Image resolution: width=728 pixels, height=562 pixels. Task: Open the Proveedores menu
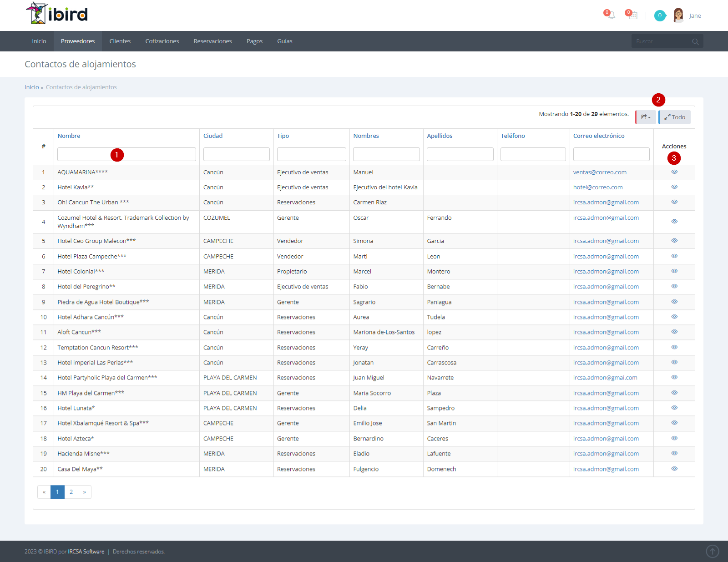[x=78, y=41]
